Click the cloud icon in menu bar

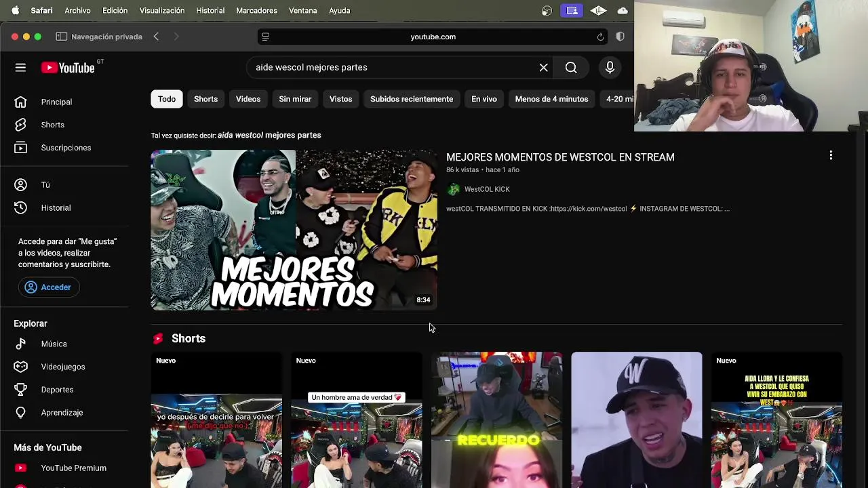[x=623, y=10]
